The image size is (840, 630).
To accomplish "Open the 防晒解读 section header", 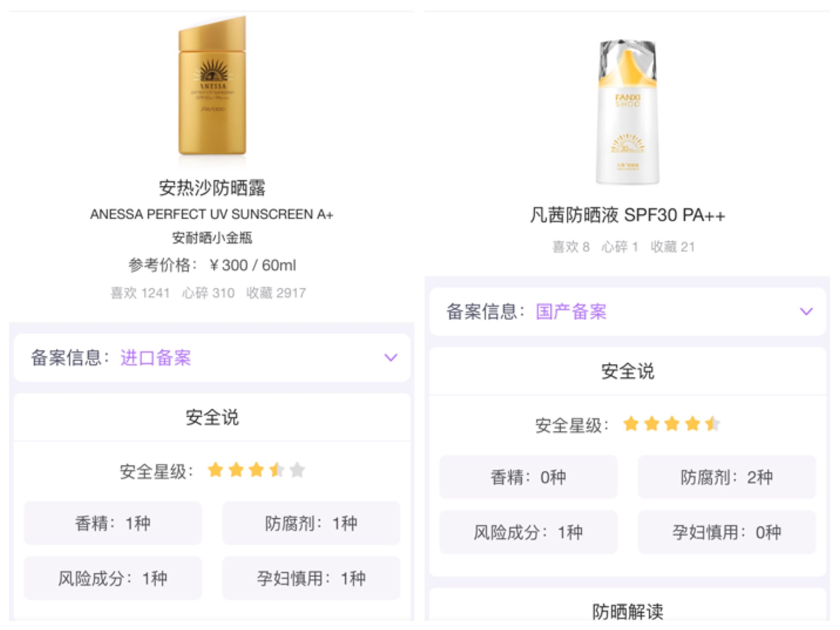I will pos(627,611).
